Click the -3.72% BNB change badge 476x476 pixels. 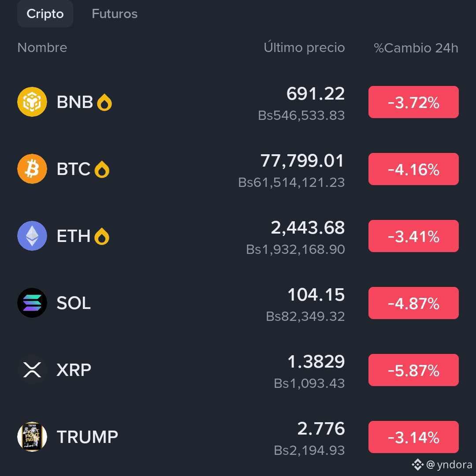[413, 102]
